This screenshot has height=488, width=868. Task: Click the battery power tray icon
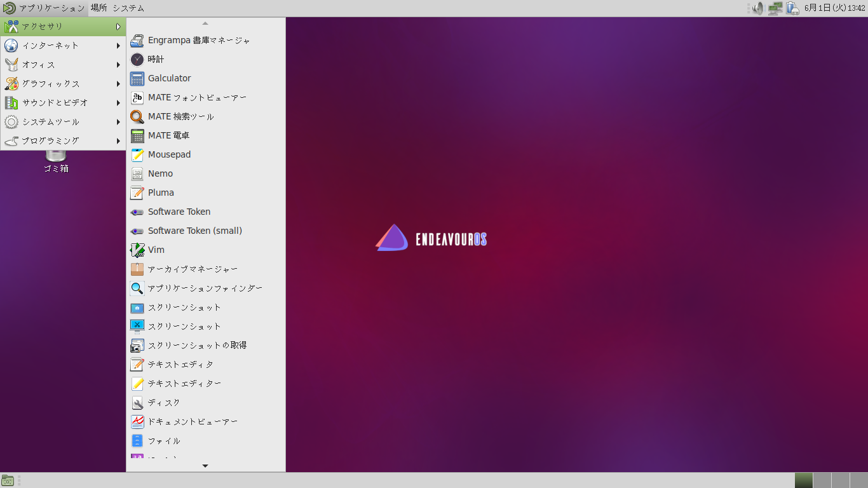click(x=792, y=8)
